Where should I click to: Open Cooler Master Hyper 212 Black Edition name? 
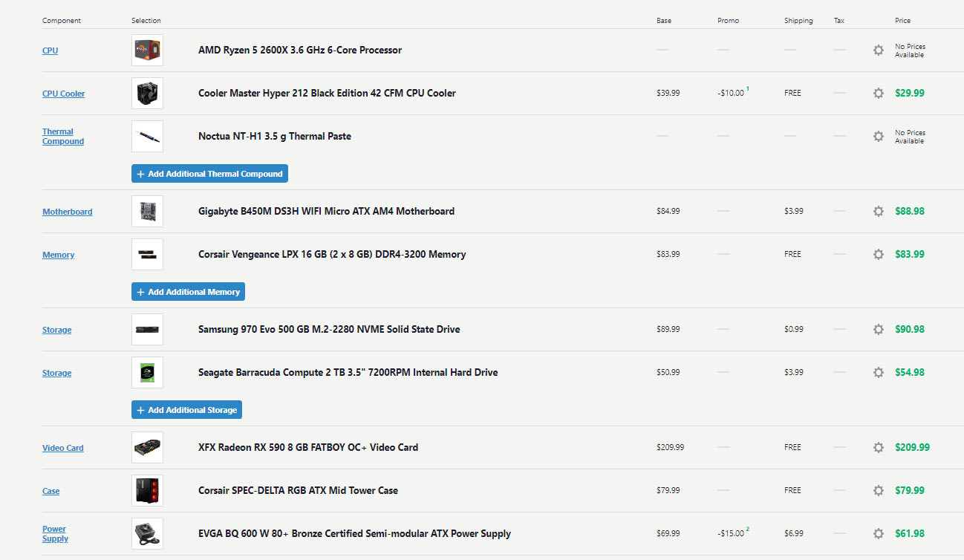(x=327, y=94)
